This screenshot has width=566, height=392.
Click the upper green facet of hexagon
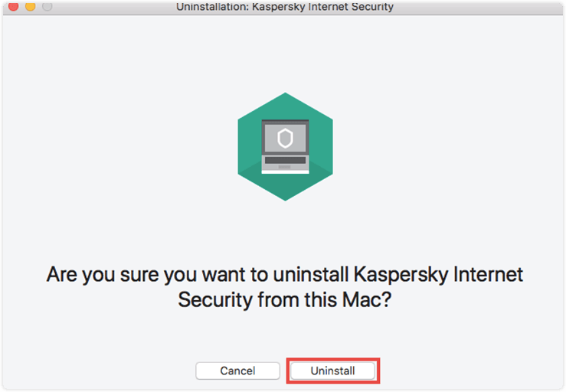click(285, 106)
